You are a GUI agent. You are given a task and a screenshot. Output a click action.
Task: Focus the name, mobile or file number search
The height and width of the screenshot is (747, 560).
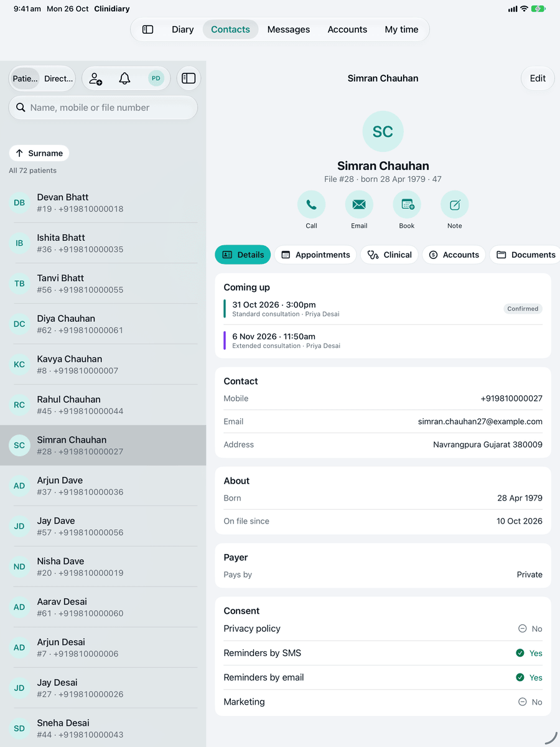click(103, 108)
